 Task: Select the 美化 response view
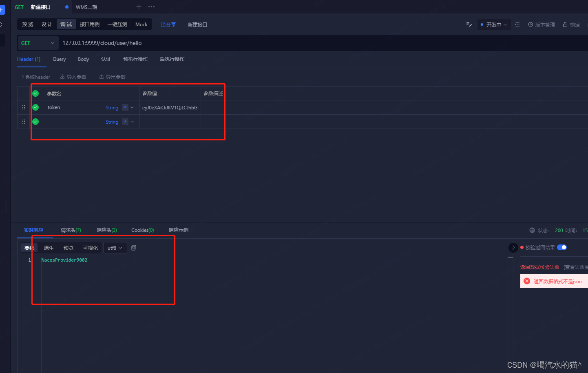pos(29,248)
